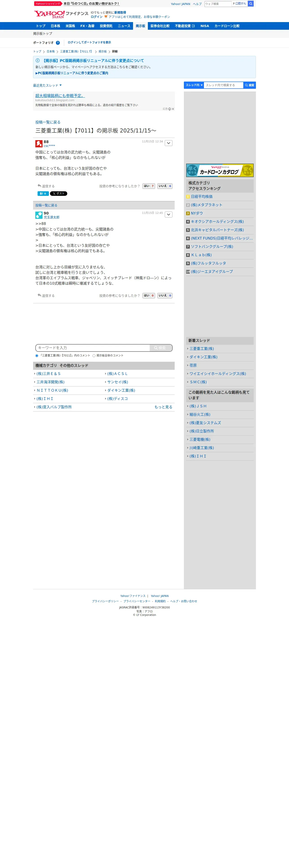Click the スレッド内で検索する input field
Image resolution: width=289 pixels, height=868 pixels.
[x=224, y=85]
